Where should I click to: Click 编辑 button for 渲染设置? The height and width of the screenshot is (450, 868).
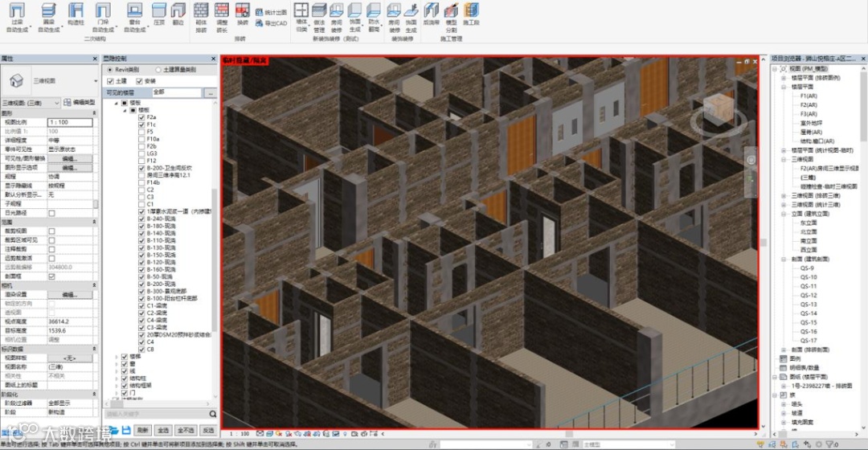tap(69, 294)
